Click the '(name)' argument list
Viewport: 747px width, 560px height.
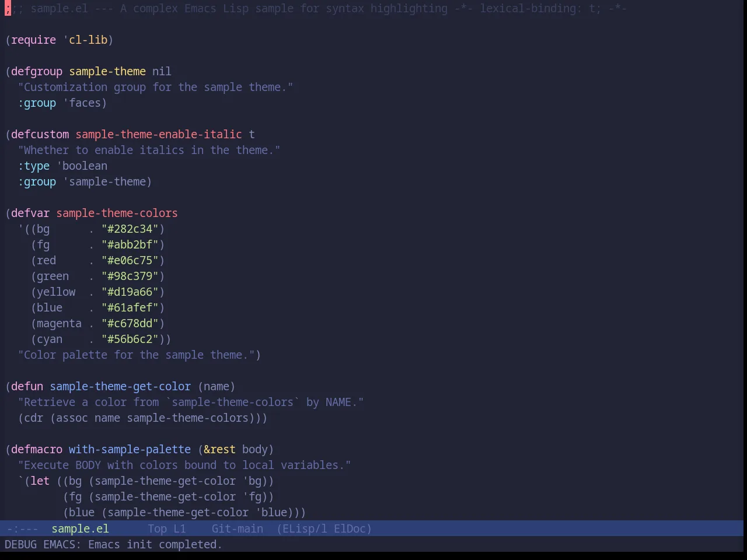pos(217,386)
